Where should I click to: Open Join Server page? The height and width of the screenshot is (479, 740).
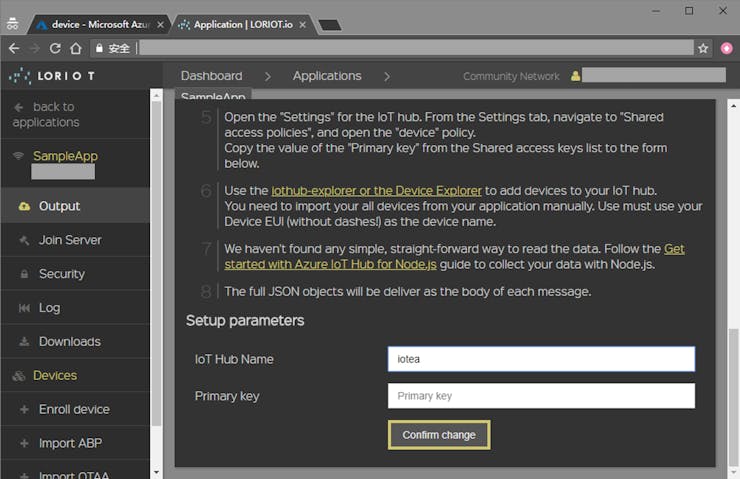tap(76, 240)
